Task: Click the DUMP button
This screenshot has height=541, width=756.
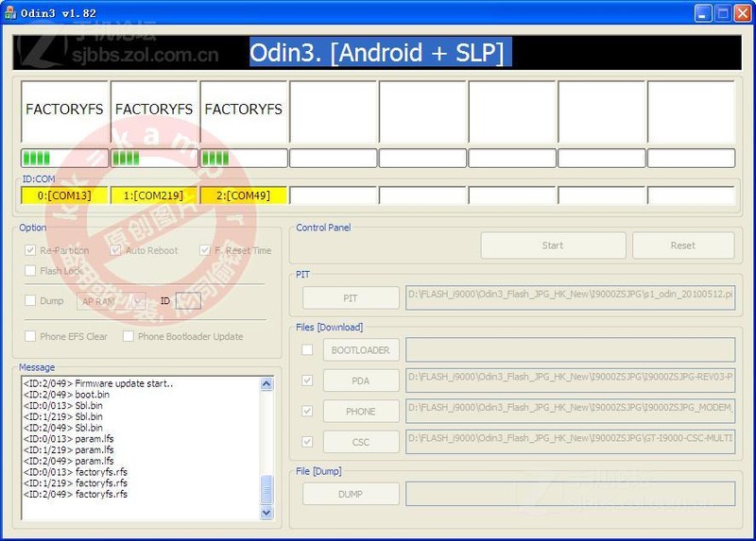Action: coord(351,494)
